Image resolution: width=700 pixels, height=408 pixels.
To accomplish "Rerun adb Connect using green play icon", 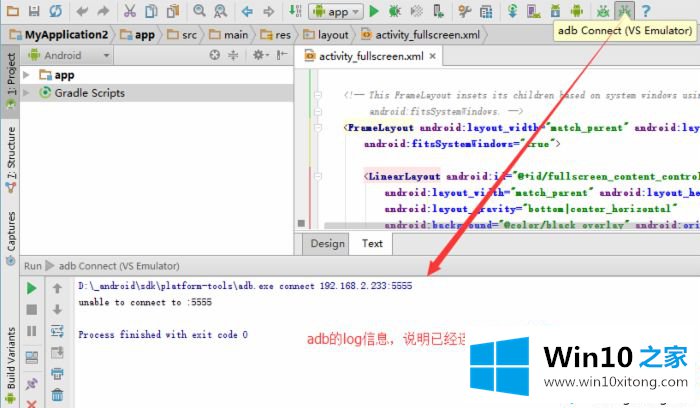I will click(31, 288).
